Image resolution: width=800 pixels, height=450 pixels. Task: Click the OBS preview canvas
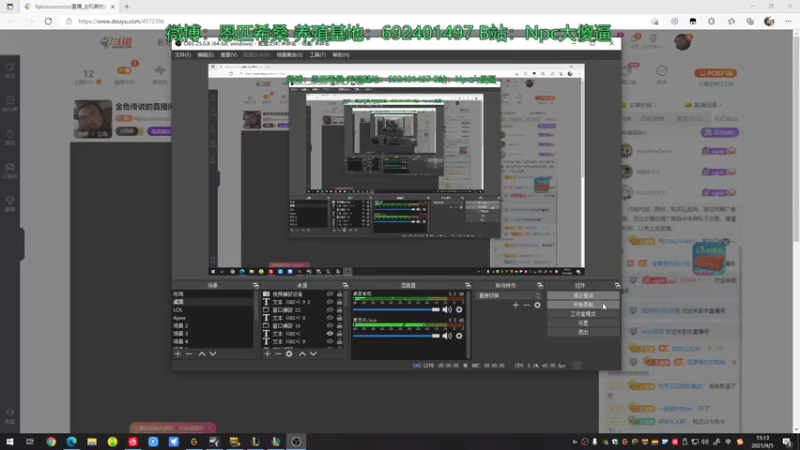396,170
